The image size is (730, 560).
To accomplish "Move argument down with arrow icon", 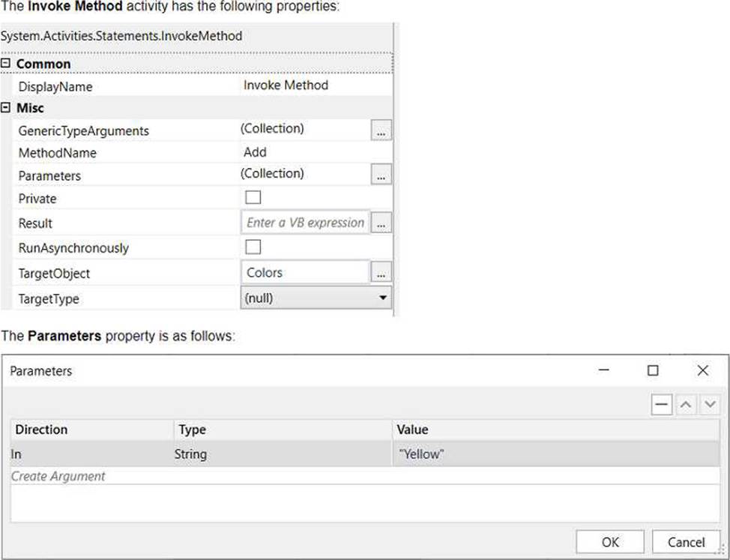I will [710, 404].
